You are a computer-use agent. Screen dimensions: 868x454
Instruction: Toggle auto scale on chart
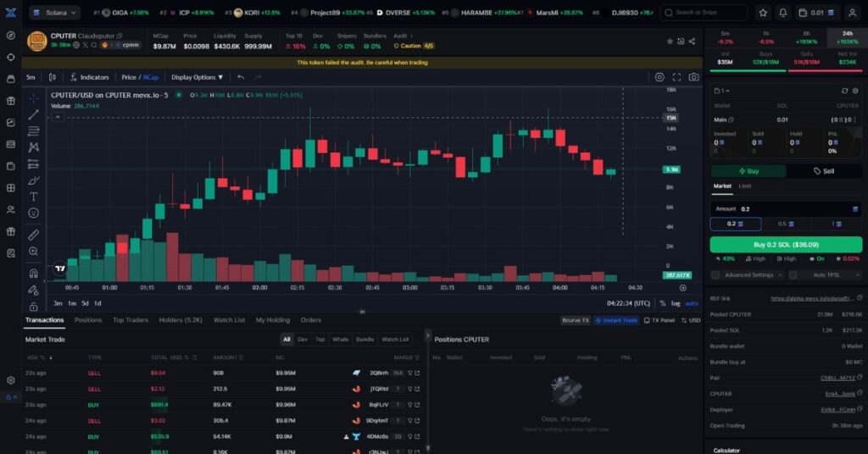[692, 303]
